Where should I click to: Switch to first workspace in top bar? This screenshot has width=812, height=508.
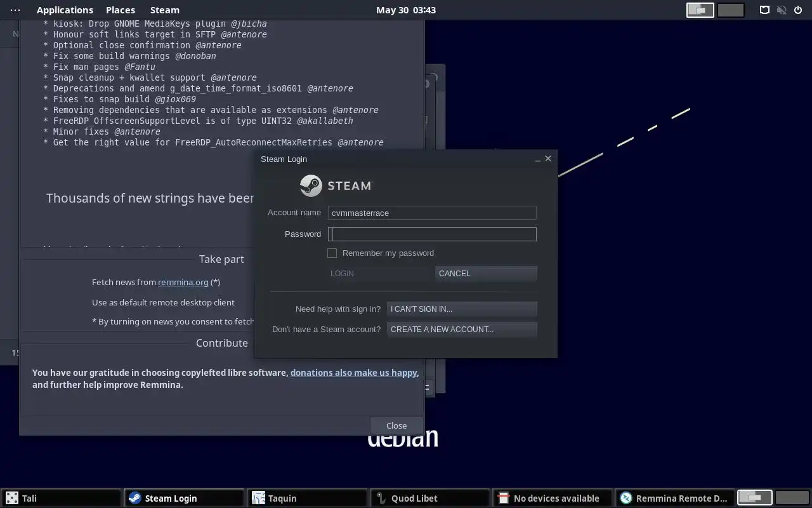[x=700, y=10]
